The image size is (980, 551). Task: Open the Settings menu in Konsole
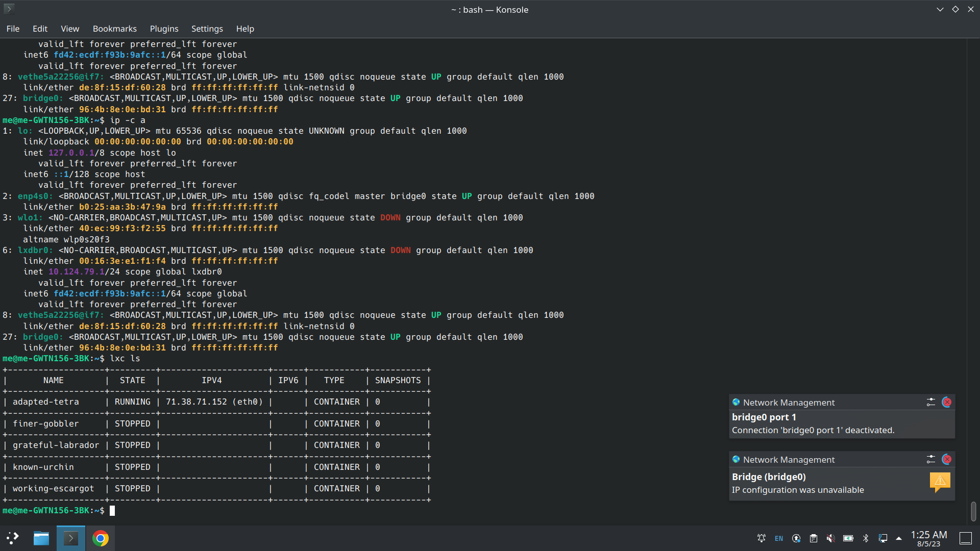pos(207,29)
